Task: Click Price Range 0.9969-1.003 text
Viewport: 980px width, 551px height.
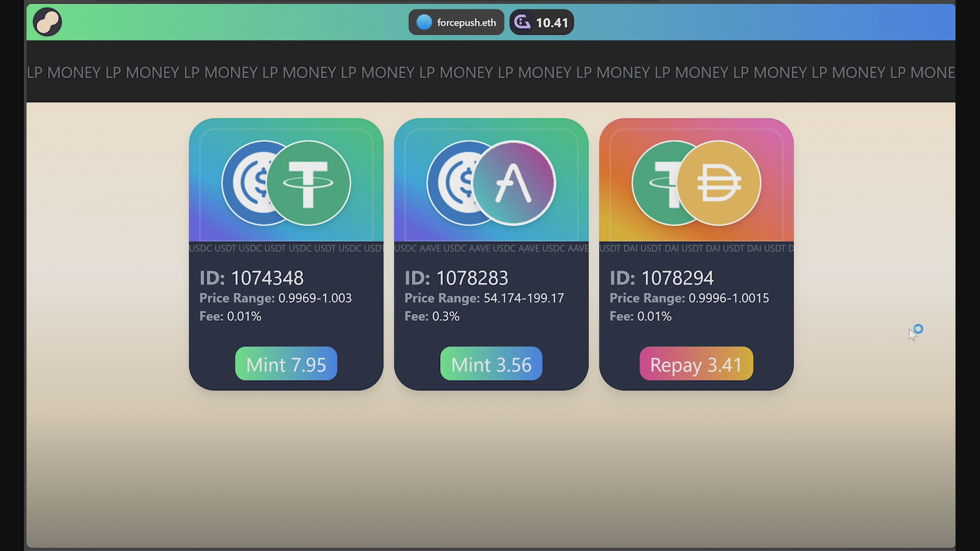Action: click(276, 298)
